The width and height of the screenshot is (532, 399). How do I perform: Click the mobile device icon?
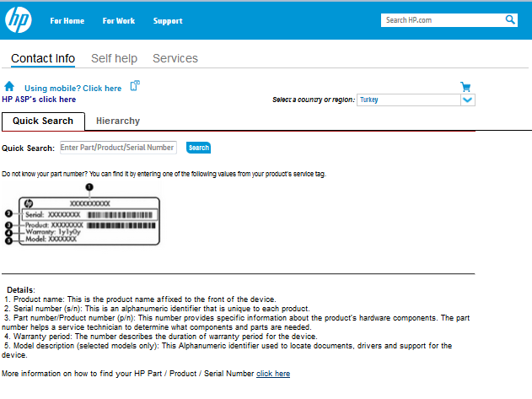(134, 86)
